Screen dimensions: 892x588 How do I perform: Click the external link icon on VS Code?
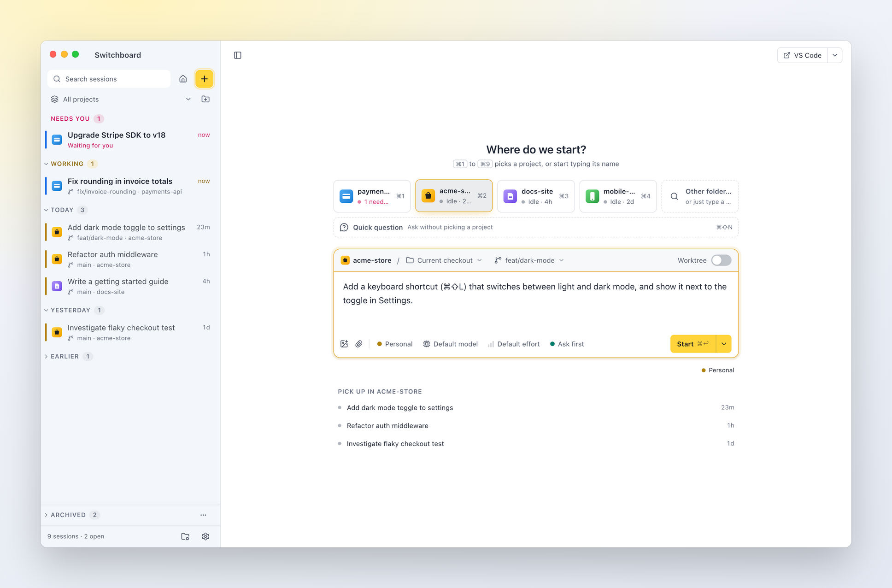787,55
